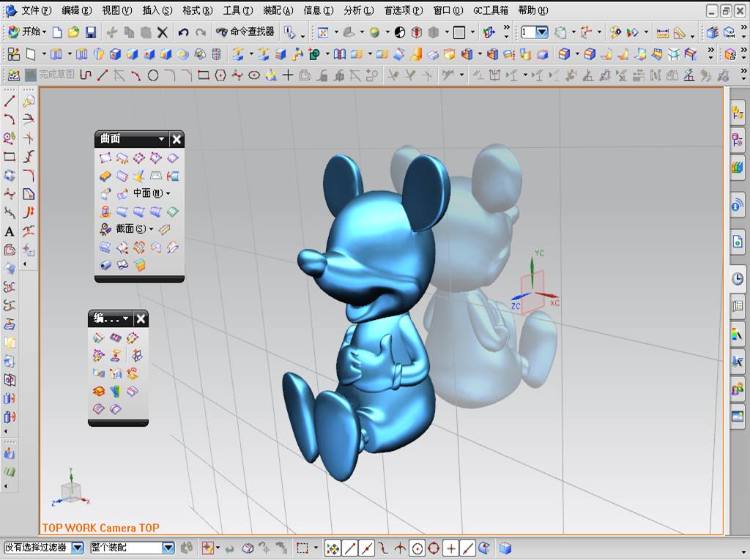Click the Open file folder icon
750x560 pixels.
[x=73, y=32]
